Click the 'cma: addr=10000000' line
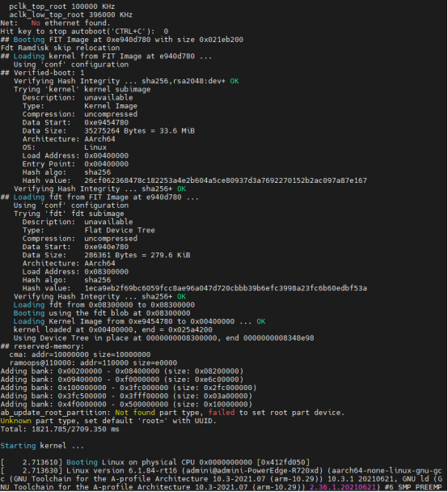The height and width of the screenshot is (492, 448). pos(80,354)
